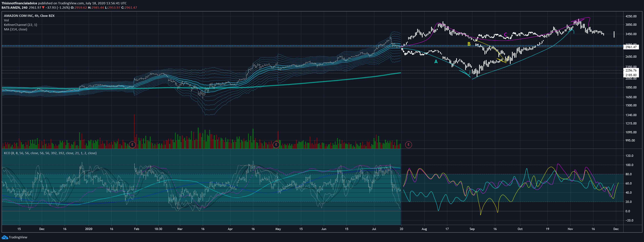Image resolution: width=644 pixels, height=242 pixels.
Task: Click 4250.00 on the price axis
Action: (631, 16)
